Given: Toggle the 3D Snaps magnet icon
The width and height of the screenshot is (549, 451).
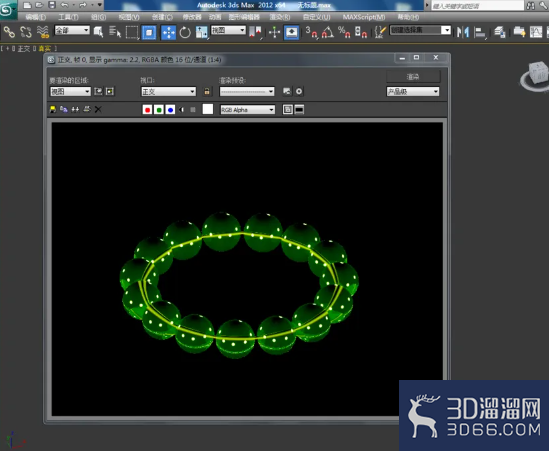Looking at the screenshot, I should tap(312, 32).
